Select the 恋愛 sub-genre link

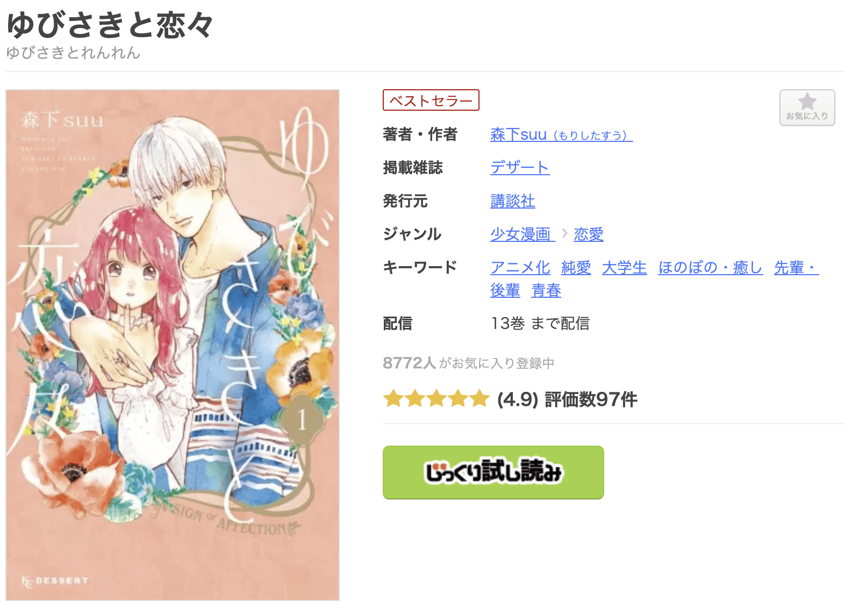click(x=589, y=234)
